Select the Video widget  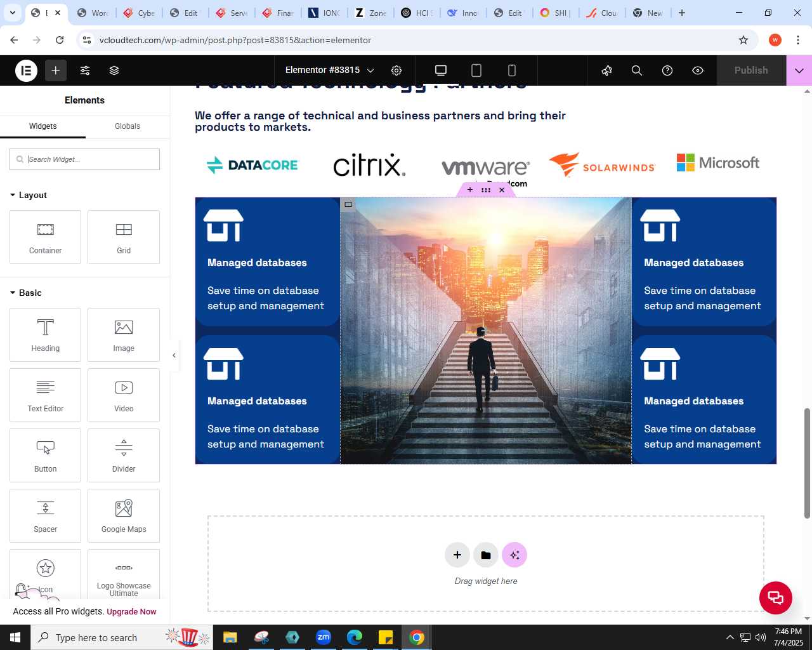pos(124,395)
